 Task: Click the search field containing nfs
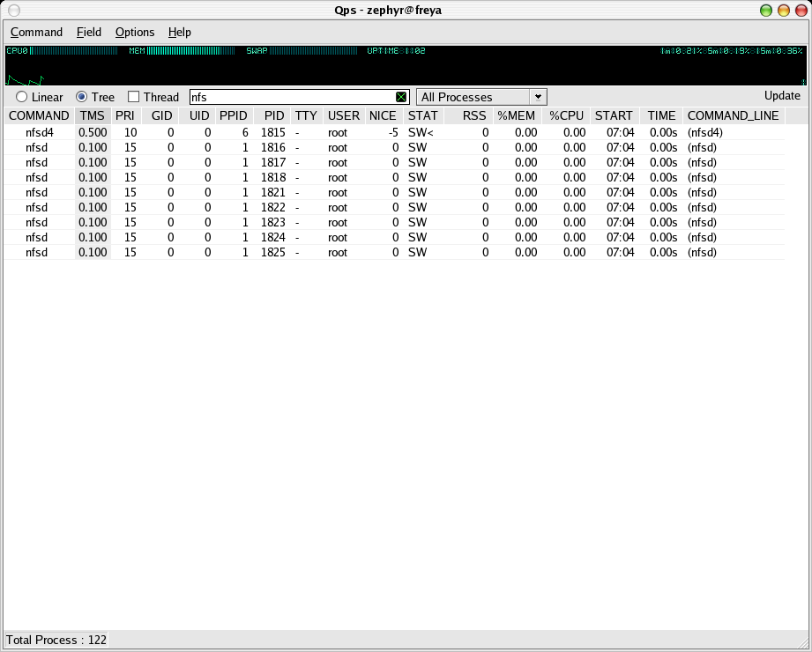pos(291,97)
